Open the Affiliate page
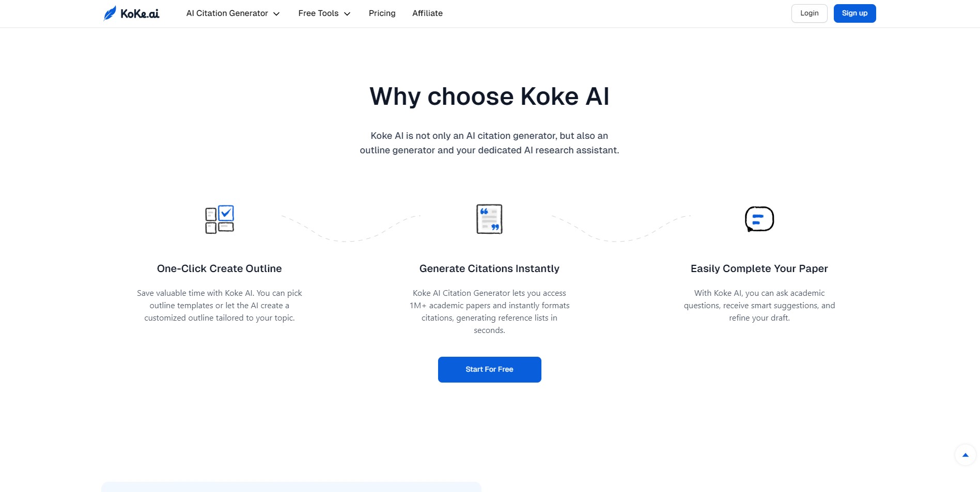The width and height of the screenshot is (980, 492). pos(427,13)
